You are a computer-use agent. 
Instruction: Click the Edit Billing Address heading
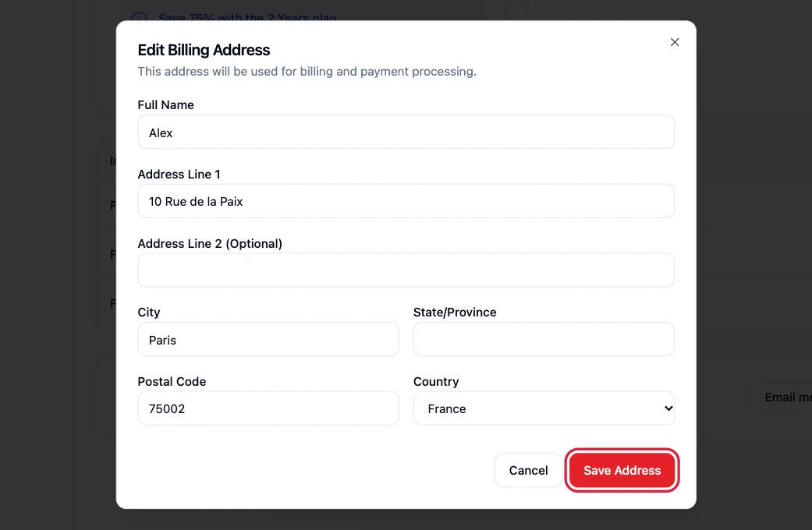point(204,50)
